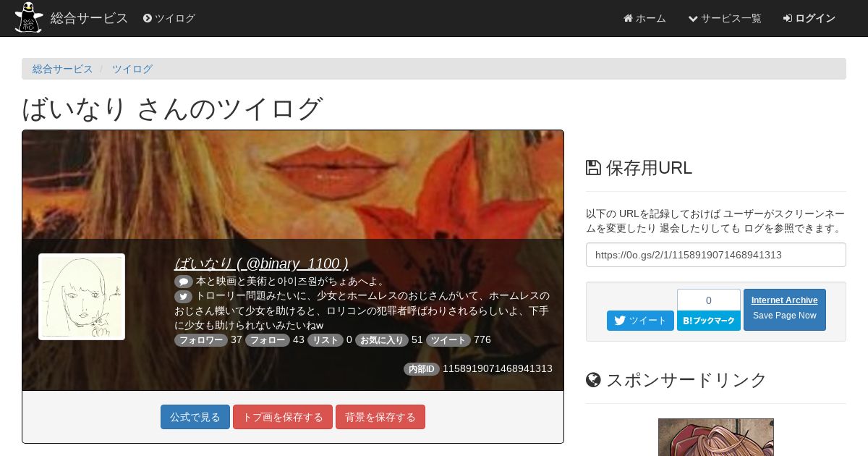Click the profile header banner painting
The height and width of the screenshot is (456, 868).
pyautogui.click(x=293, y=185)
